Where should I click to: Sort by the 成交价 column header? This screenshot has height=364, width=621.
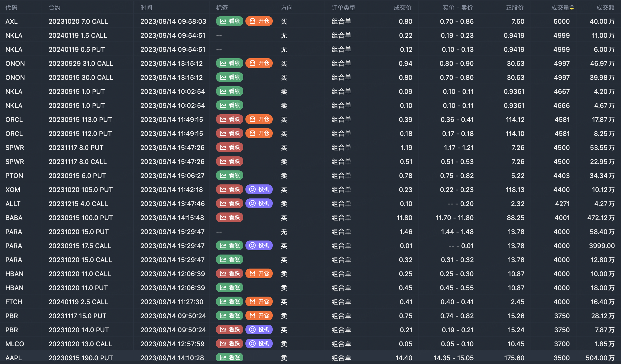click(x=403, y=8)
